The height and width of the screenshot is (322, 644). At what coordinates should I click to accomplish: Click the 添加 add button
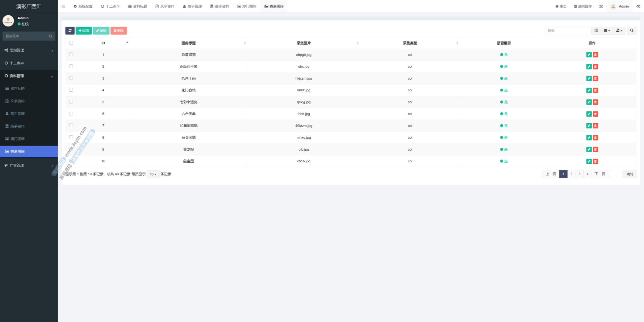pos(84,30)
